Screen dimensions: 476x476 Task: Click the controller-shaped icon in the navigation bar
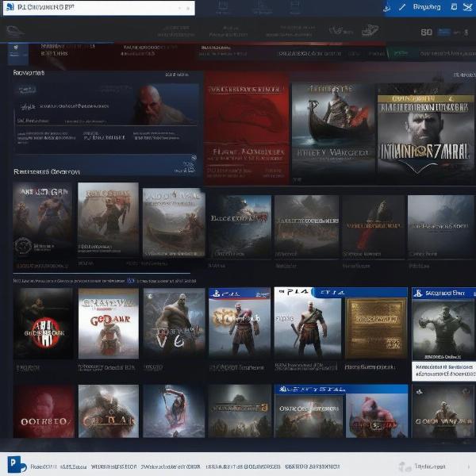pyautogui.click(x=340, y=31)
